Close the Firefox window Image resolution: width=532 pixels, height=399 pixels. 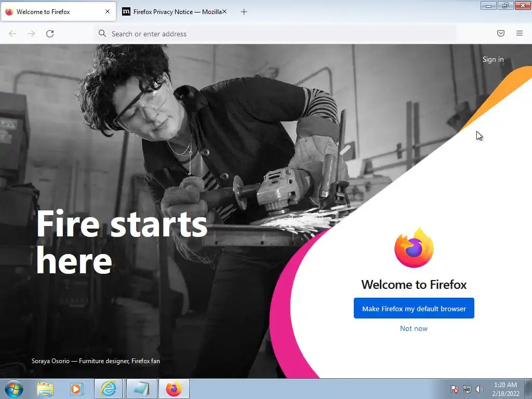[523, 5]
